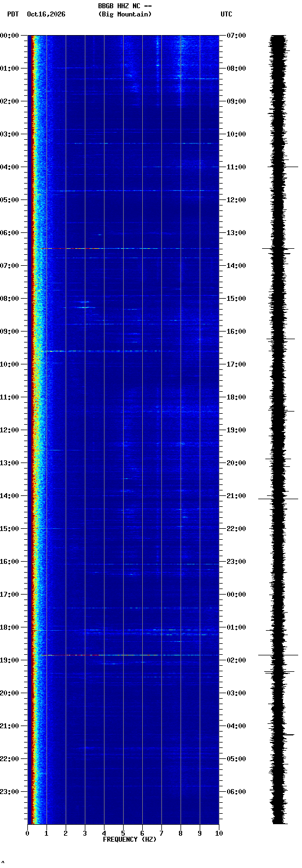Screen dimensions: 302x868
Task: Click the 12:00 PDT time label
Action: point(9,430)
